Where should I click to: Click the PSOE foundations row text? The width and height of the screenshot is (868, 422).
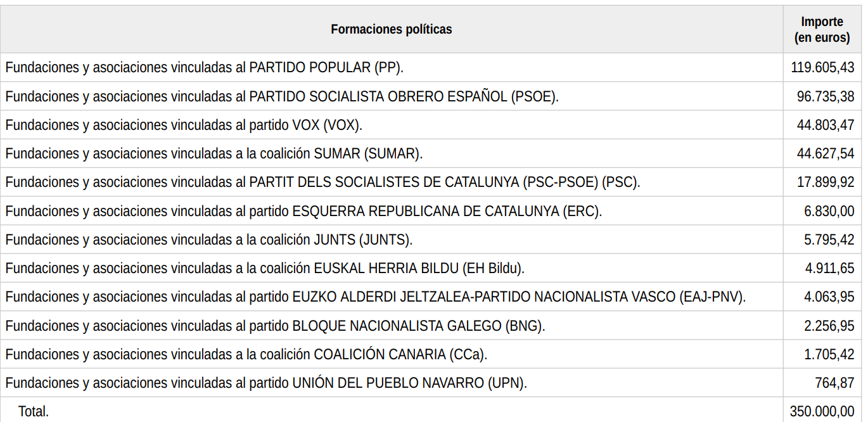282,96
